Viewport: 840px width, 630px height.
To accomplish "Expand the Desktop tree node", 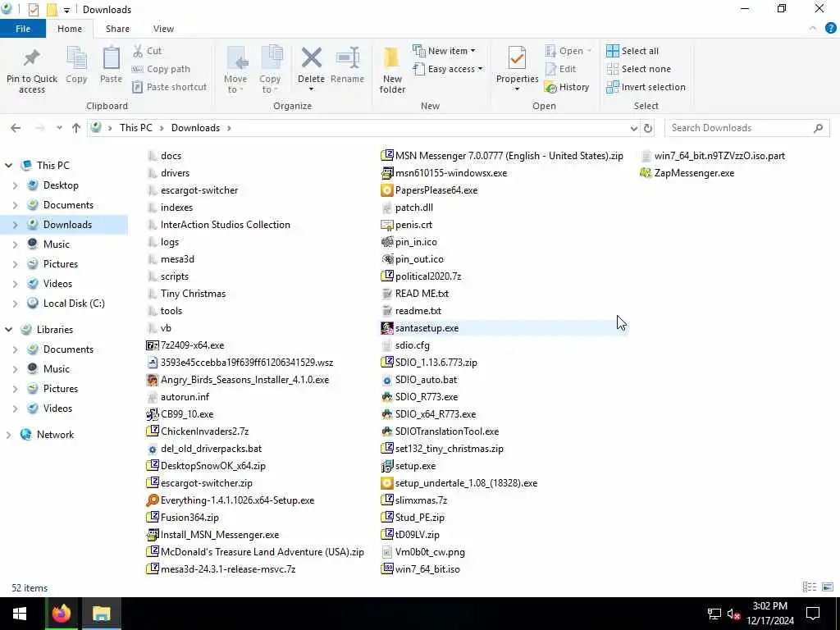I will (x=15, y=185).
